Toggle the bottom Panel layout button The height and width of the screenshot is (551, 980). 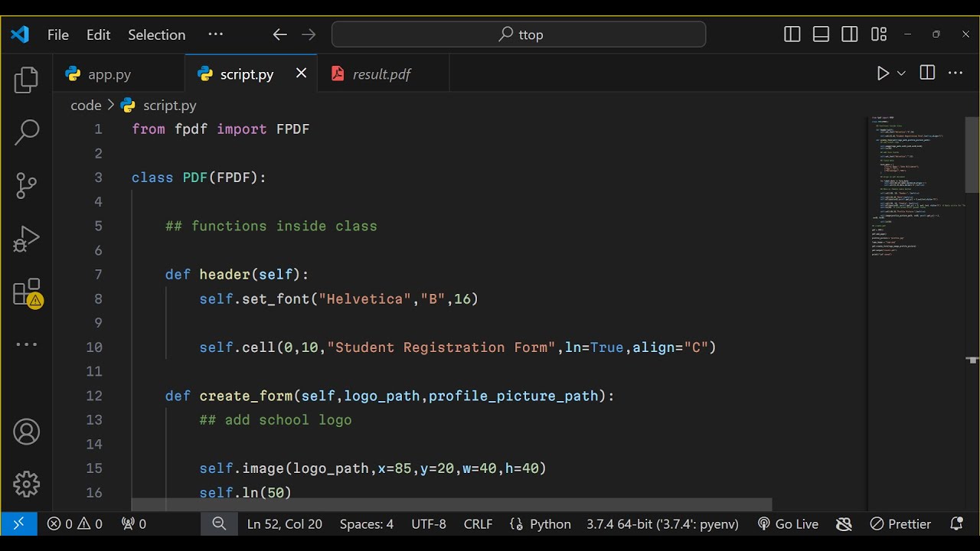(x=821, y=34)
